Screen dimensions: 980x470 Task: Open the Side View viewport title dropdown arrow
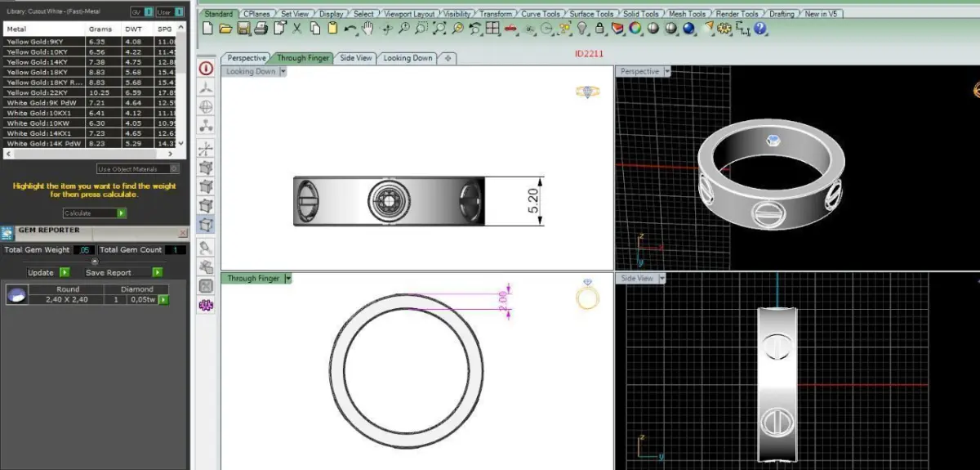661,278
